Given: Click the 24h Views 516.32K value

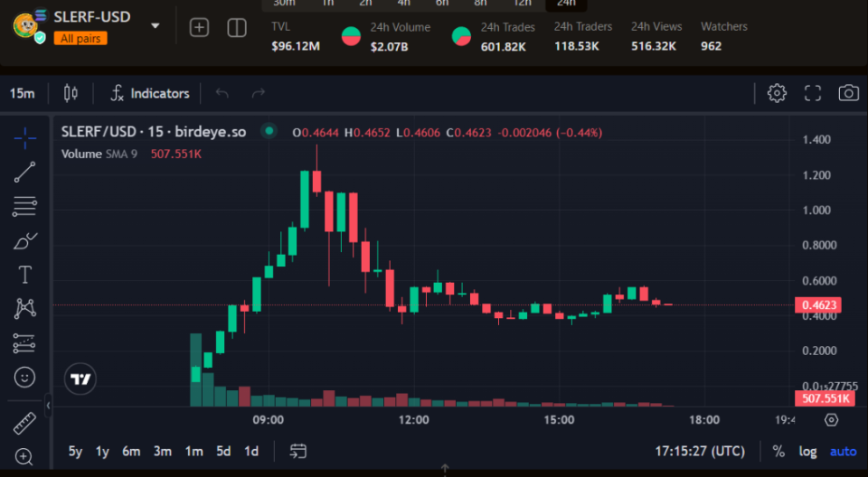Looking at the screenshot, I should 654,46.
